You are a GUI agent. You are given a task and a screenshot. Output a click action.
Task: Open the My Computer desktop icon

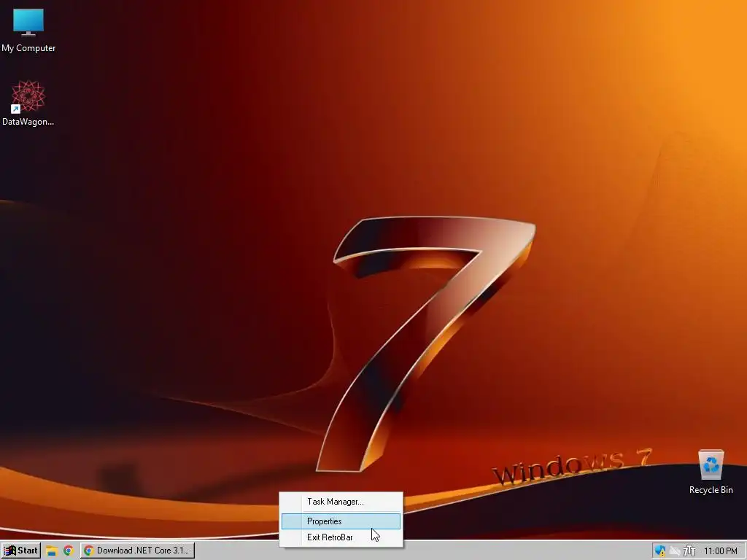pyautogui.click(x=28, y=31)
